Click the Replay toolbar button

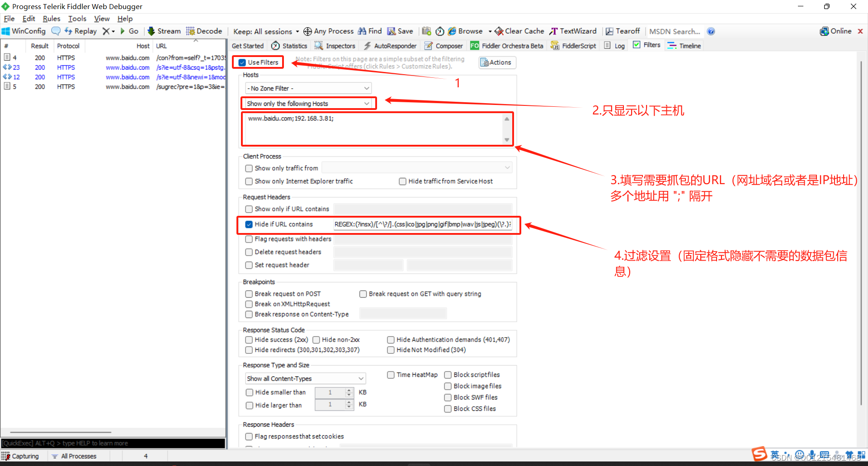[80, 31]
